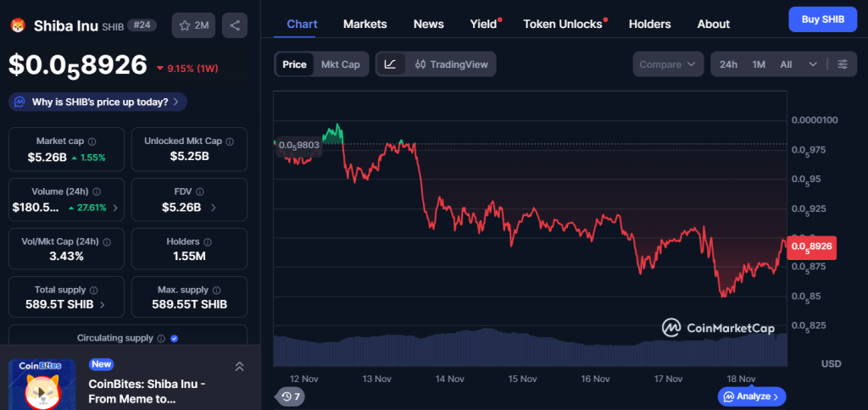Play the CoinBites Shiba Inu thumbnail
The image size is (868, 410).
[42, 385]
